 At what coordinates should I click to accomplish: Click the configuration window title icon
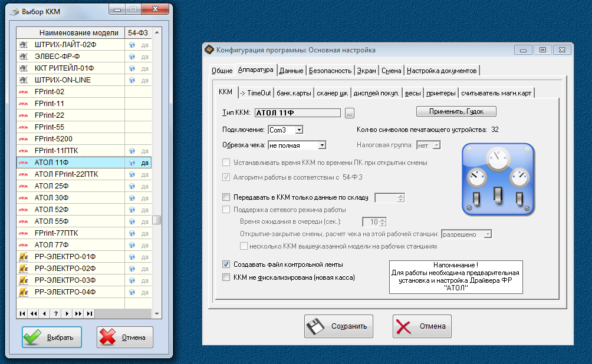click(209, 50)
